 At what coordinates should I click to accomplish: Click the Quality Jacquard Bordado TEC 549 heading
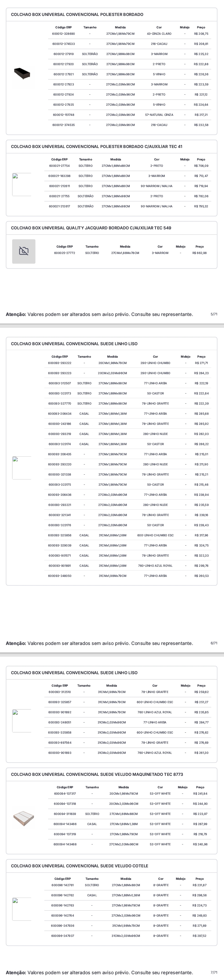[91, 228]
